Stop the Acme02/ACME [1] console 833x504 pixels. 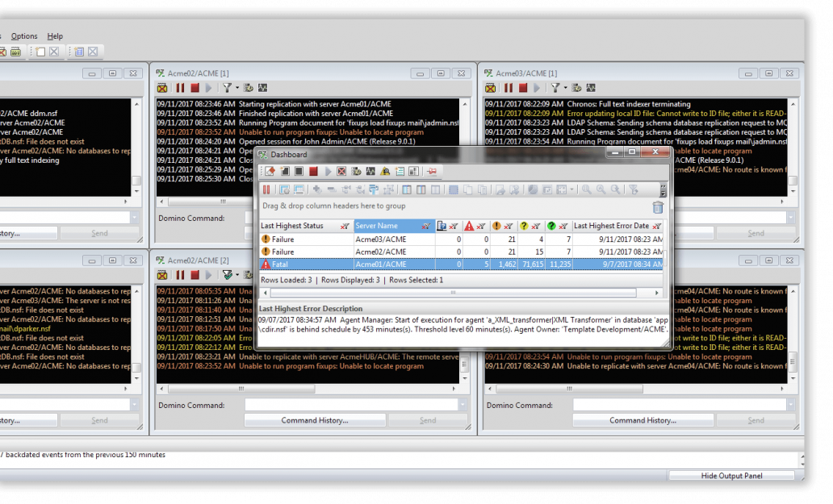[195, 88]
